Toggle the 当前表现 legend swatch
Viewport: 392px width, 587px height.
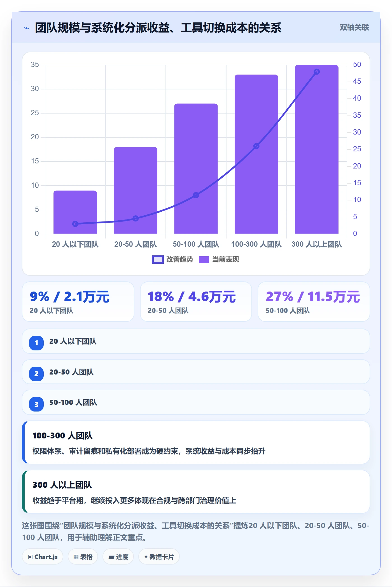[x=204, y=260]
